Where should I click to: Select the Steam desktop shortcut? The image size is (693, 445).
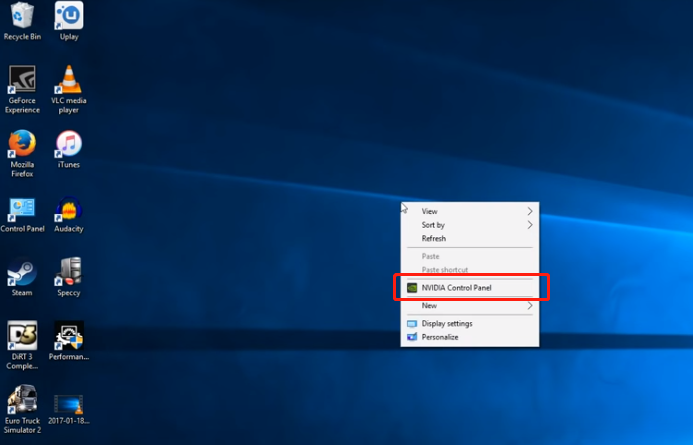22,277
